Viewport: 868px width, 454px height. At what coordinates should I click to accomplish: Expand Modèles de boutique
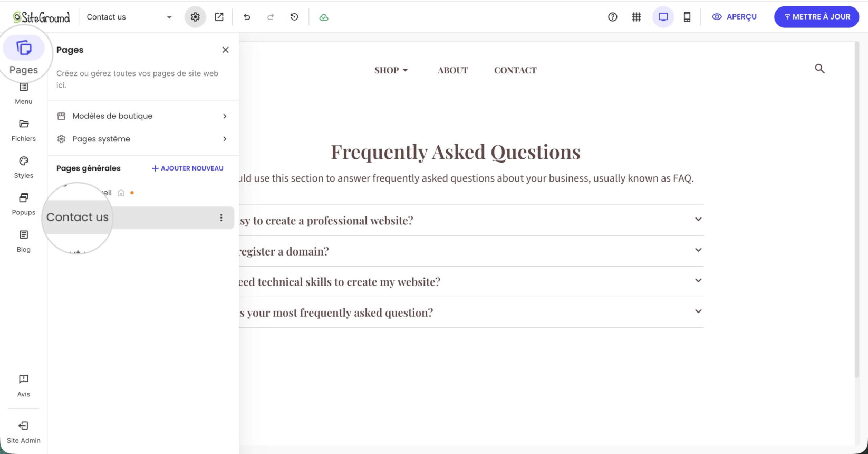143,116
